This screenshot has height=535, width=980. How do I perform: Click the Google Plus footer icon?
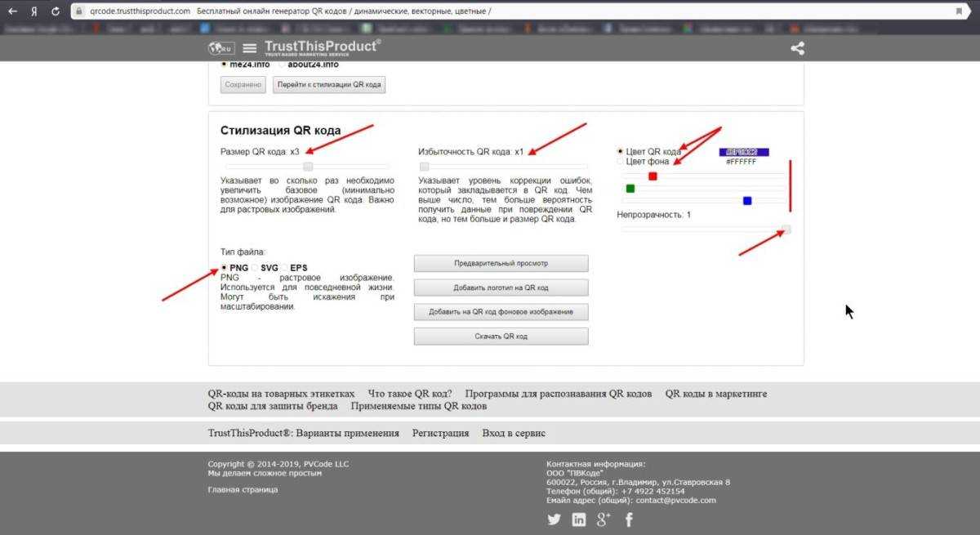pos(604,519)
